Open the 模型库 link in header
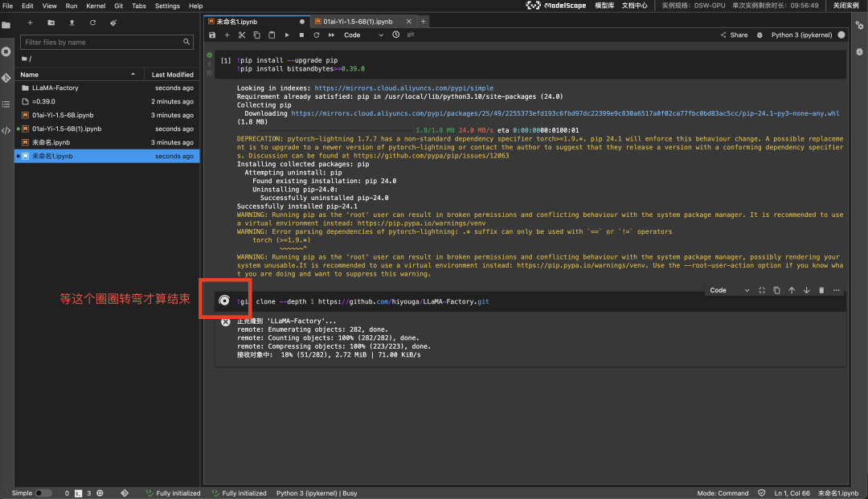 (604, 6)
